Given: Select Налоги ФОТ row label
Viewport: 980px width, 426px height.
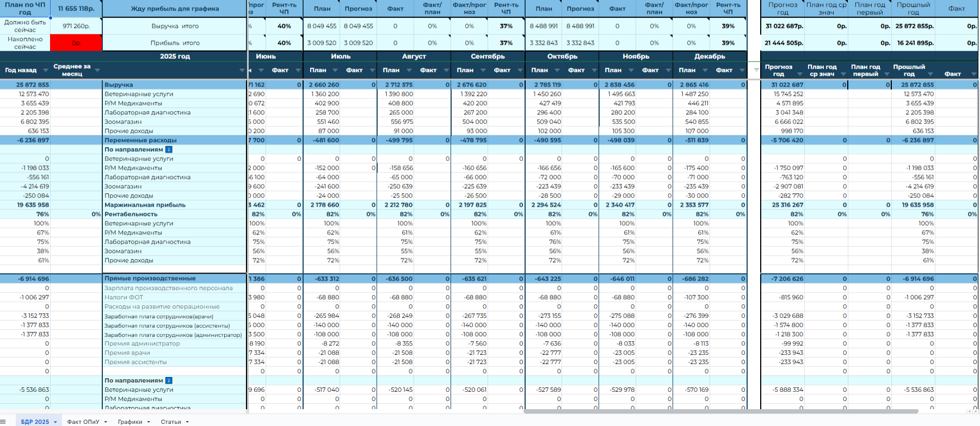Looking at the screenshot, I should point(175,298).
